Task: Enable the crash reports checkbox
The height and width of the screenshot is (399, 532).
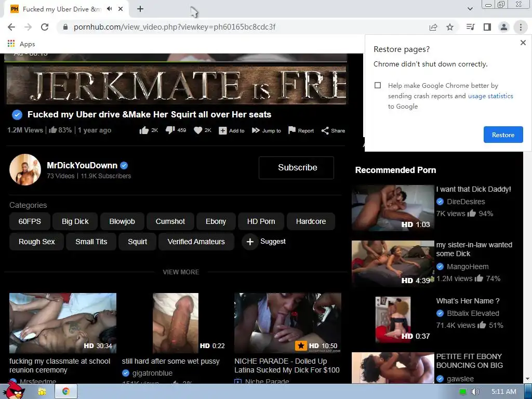Action: pyautogui.click(x=378, y=85)
